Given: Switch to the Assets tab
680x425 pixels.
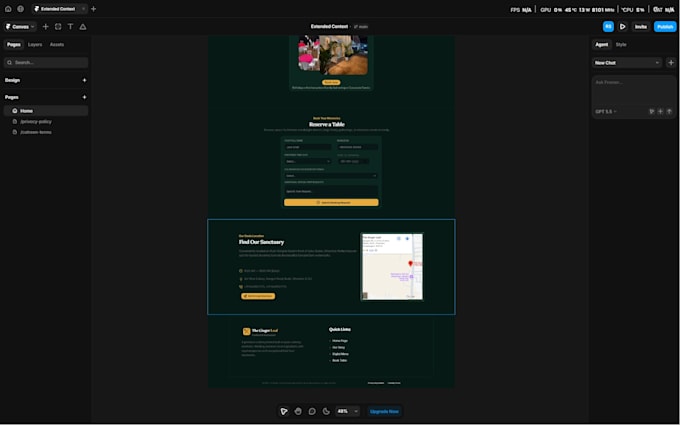Looking at the screenshot, I should 56,44.
